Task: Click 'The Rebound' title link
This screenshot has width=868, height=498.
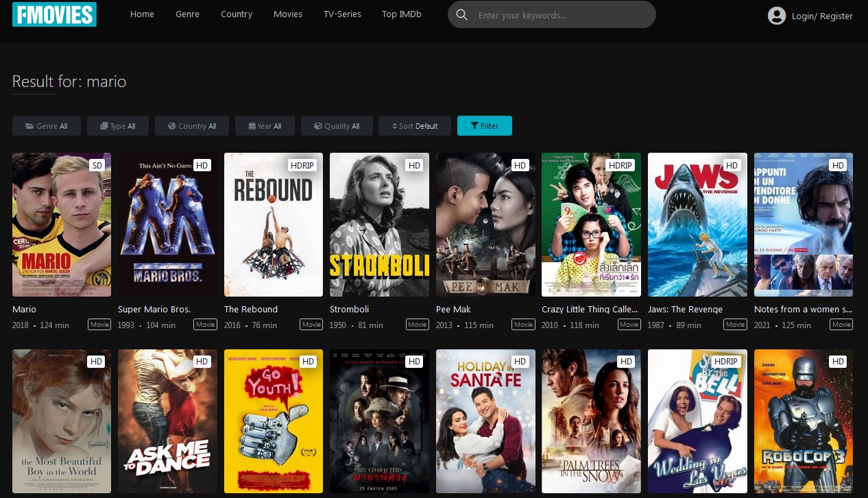Action: [x=251, y=309]
